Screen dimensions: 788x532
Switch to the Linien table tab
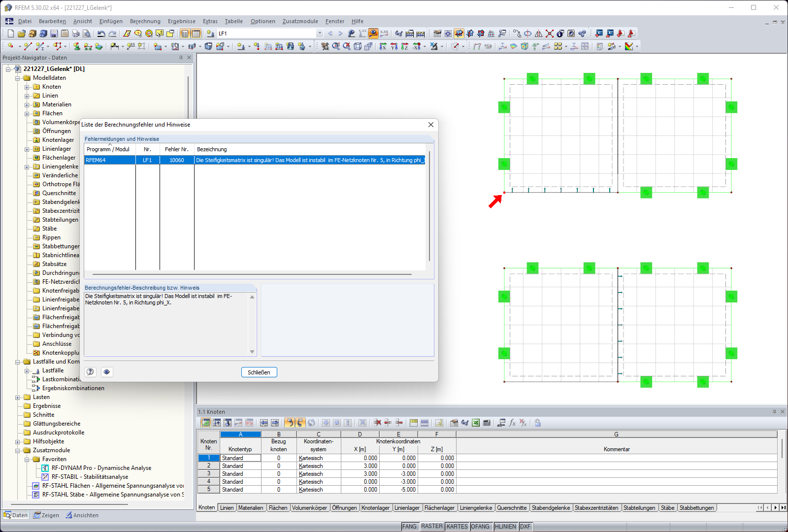tap(227, 508)
